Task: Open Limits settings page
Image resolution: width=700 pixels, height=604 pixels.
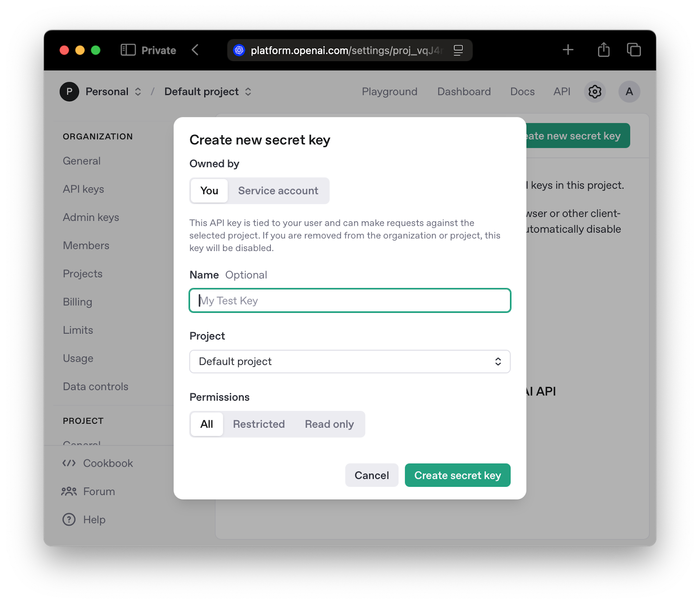Action: 78,330
